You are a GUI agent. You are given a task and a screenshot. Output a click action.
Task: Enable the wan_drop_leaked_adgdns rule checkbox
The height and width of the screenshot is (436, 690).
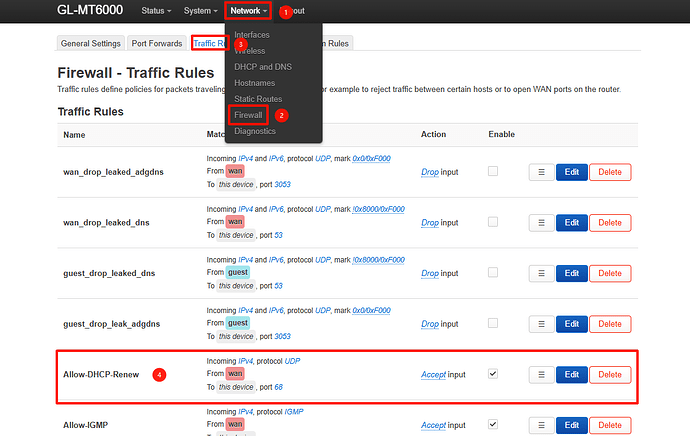pos(493,171)
